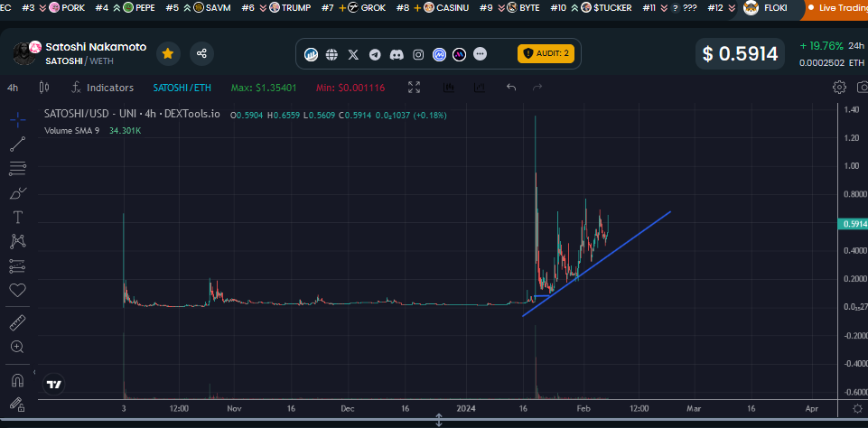This screenshot has width=868, height=428.
Task: Open the CoinMarketCap link icon
Action: [x=440, y=54]
